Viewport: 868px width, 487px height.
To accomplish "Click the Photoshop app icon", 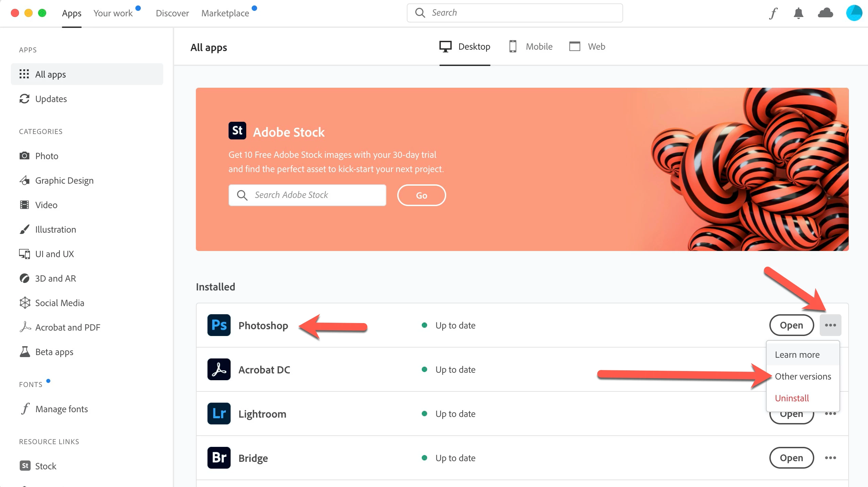I will tap(219, 325).
